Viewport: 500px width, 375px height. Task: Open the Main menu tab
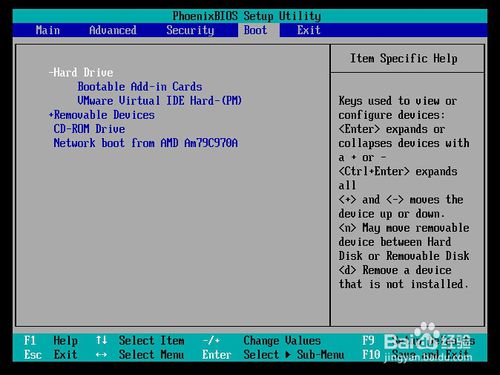point(48,30)
